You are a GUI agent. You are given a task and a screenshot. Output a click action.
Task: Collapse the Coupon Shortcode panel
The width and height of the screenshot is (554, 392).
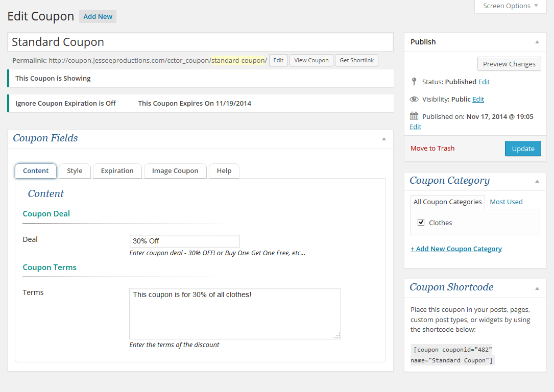click(537, 287)
